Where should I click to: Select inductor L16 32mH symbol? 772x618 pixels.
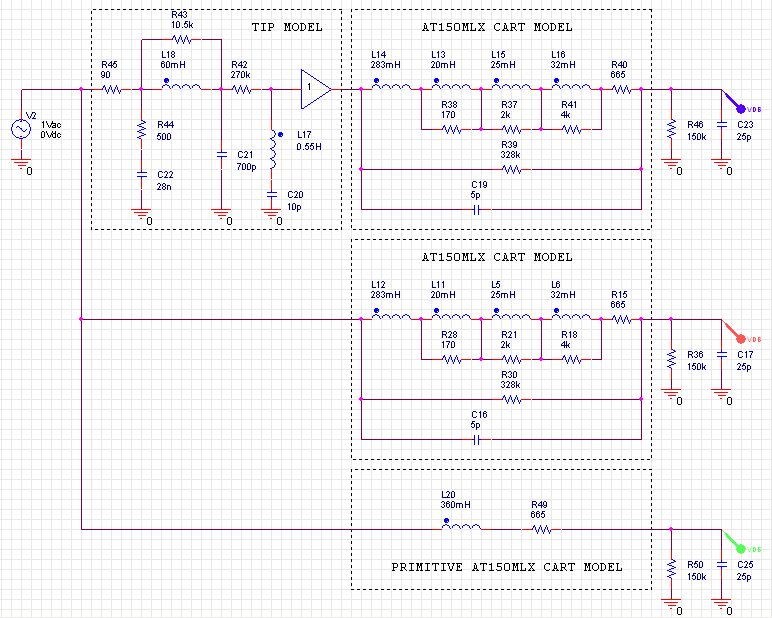coord(572,85)
